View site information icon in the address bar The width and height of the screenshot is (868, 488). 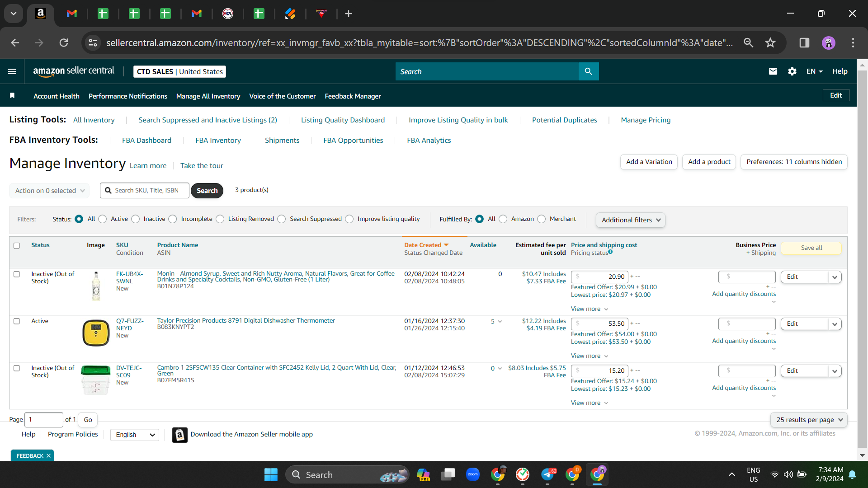click(93, 43)
